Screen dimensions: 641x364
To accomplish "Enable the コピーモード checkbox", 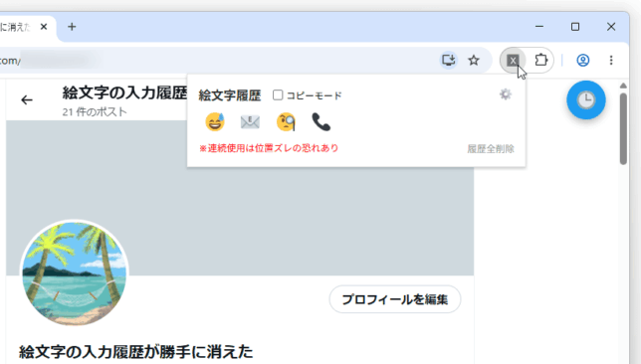I will pos(278,95).
